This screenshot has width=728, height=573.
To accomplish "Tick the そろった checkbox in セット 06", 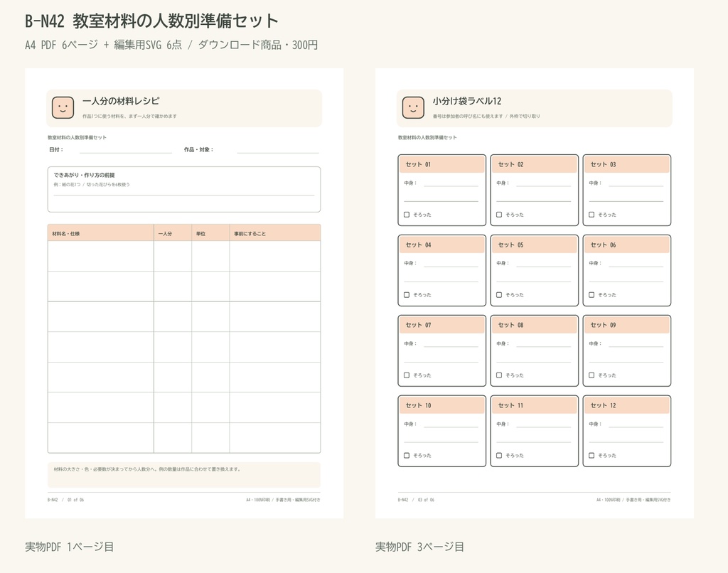I will (591, 295).
